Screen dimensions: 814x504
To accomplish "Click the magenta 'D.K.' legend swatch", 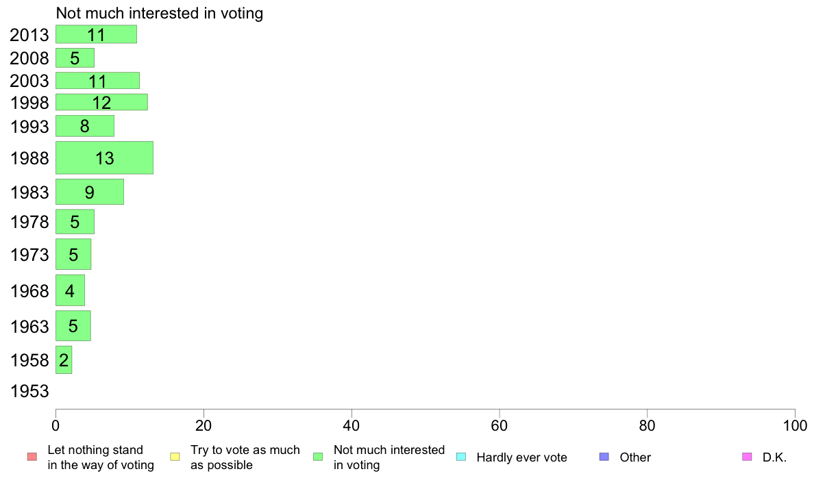I will click(x=747, y=457).
